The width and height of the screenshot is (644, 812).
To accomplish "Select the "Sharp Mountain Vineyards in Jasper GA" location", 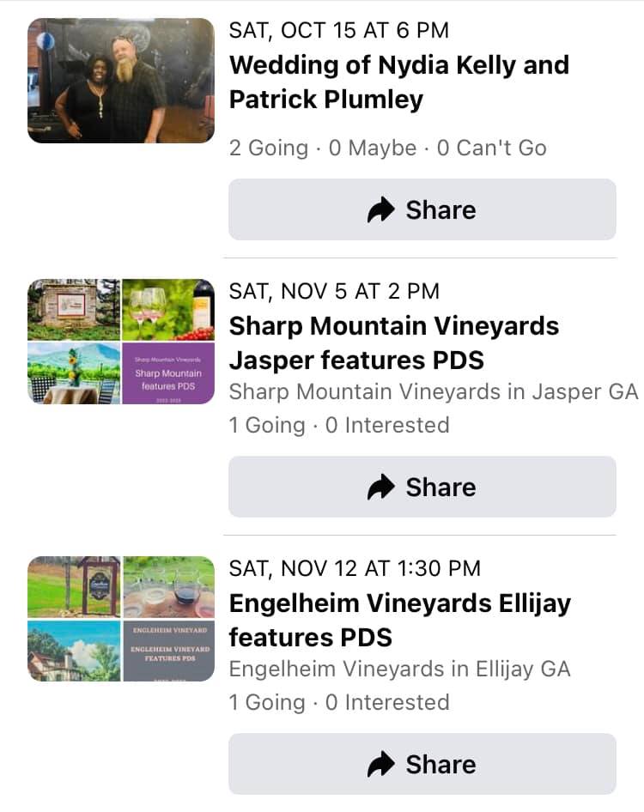I will (x=434, y=391).
